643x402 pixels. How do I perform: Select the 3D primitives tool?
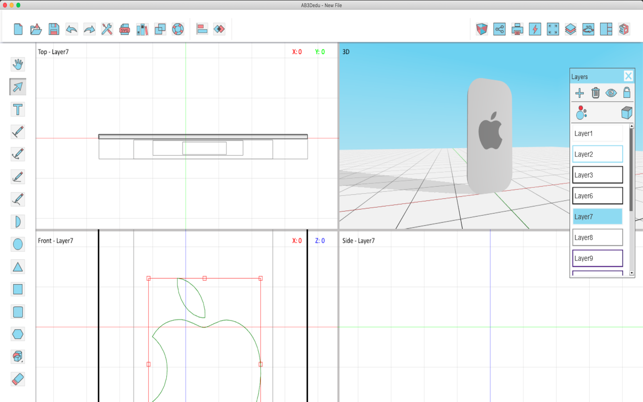point(18,356)
